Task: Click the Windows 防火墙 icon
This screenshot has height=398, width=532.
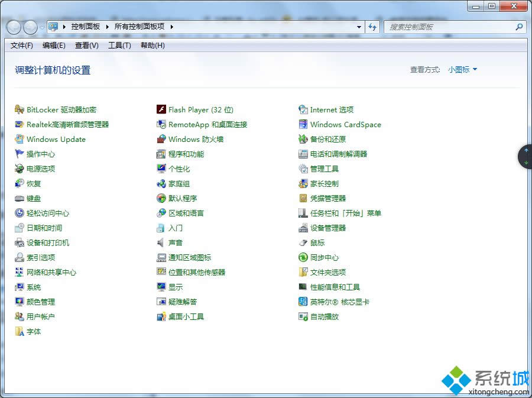Action: tap(161, 139)
